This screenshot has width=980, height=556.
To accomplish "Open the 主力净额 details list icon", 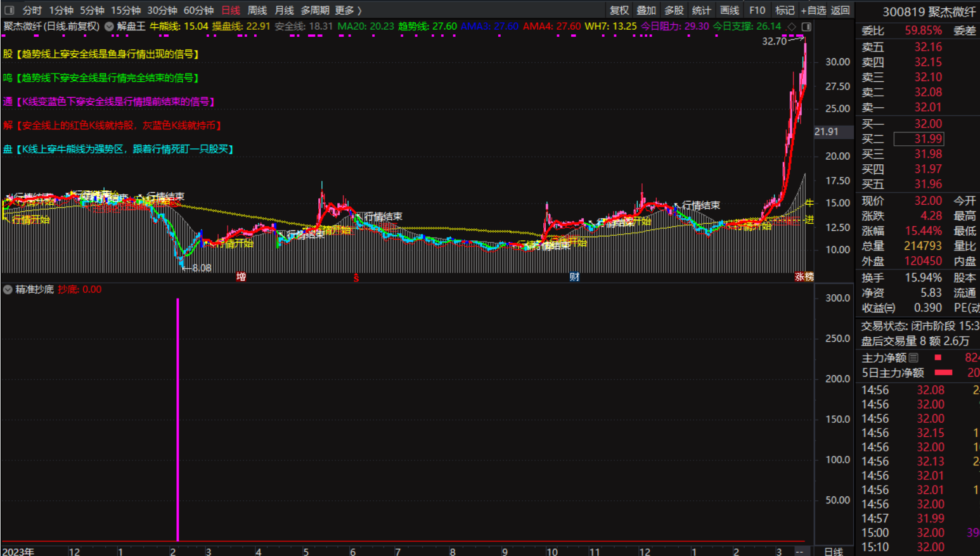I will (x=913, y=358).
